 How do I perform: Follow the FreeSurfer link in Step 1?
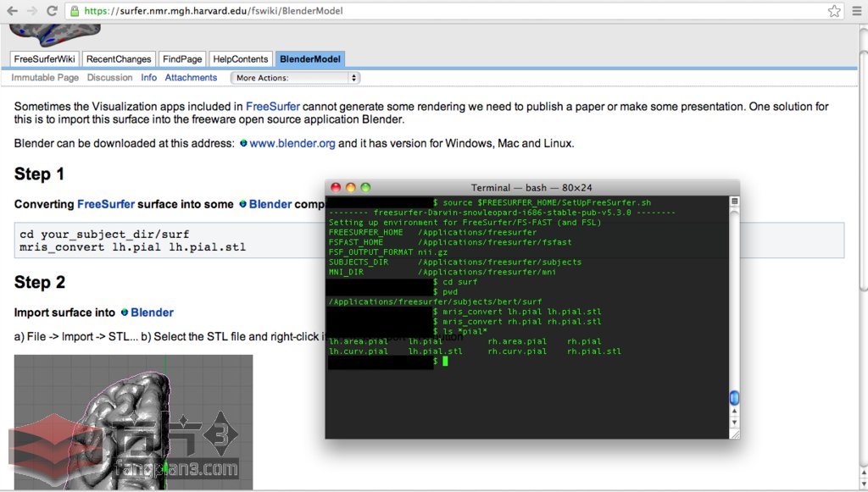(106, 204)
